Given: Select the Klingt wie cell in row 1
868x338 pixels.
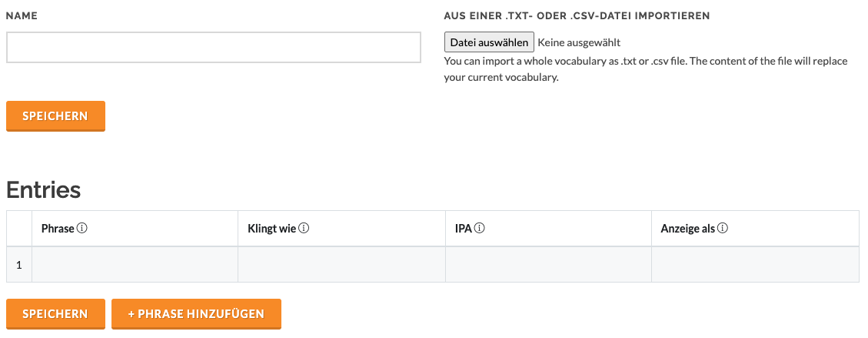Looking at the screenshot, I should pyautogui.click(x=341, y=265).
